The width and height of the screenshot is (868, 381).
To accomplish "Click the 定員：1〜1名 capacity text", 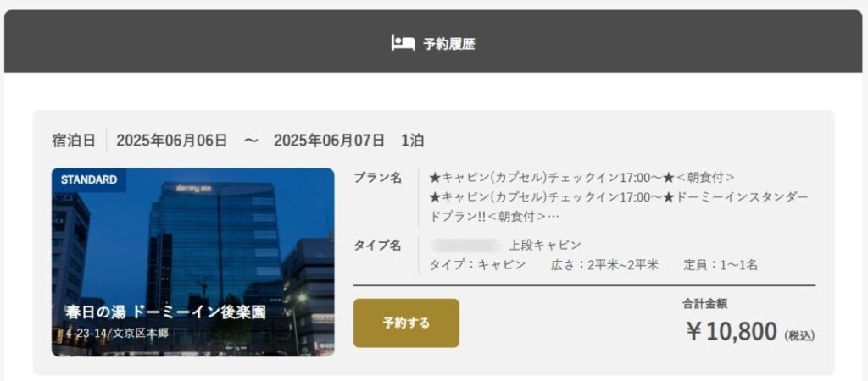I will pos(721,265).
